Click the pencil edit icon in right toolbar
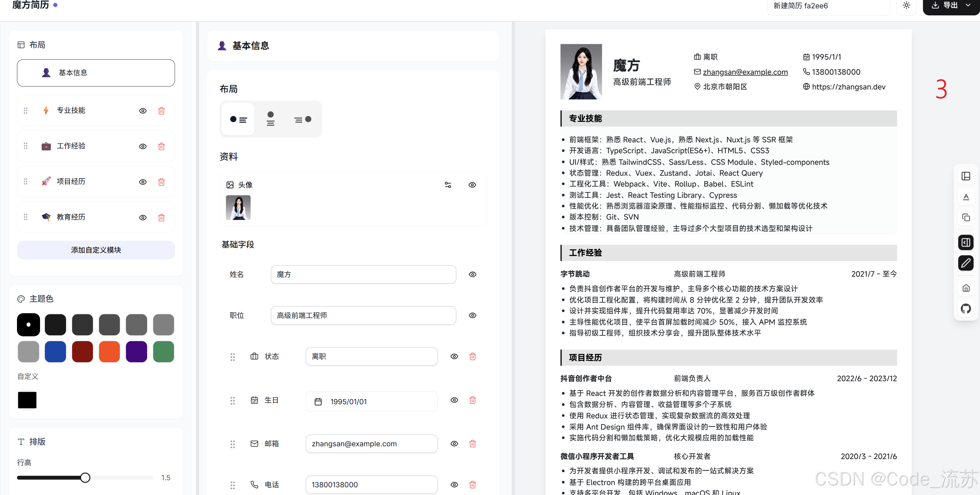The width and height of the screenshot is (980, 495). pyautogui.click(x=966, y=263)
